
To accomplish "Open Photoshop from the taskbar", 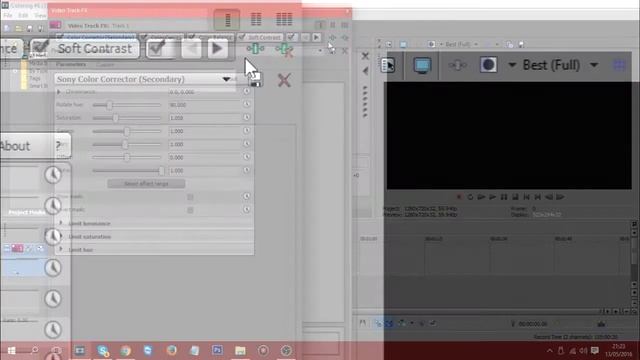I will (x=217, y=351).
